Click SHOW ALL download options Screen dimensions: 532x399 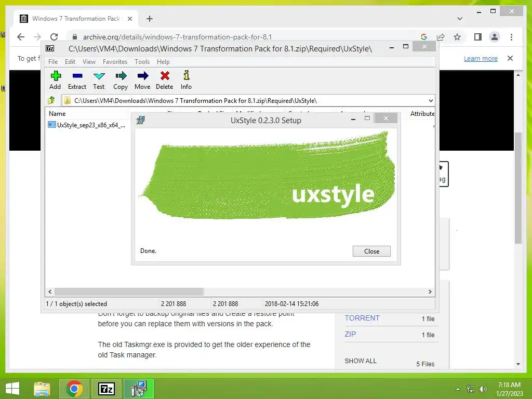(361, 361)
